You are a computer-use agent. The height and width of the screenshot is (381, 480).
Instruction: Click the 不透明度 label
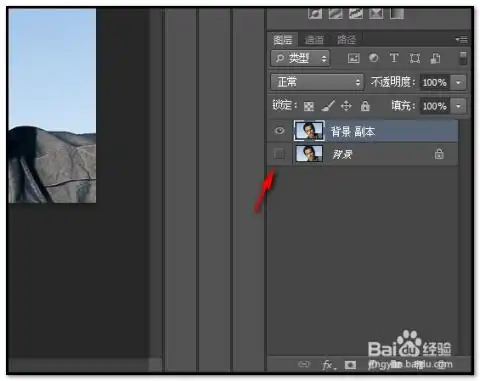[393, 82]
